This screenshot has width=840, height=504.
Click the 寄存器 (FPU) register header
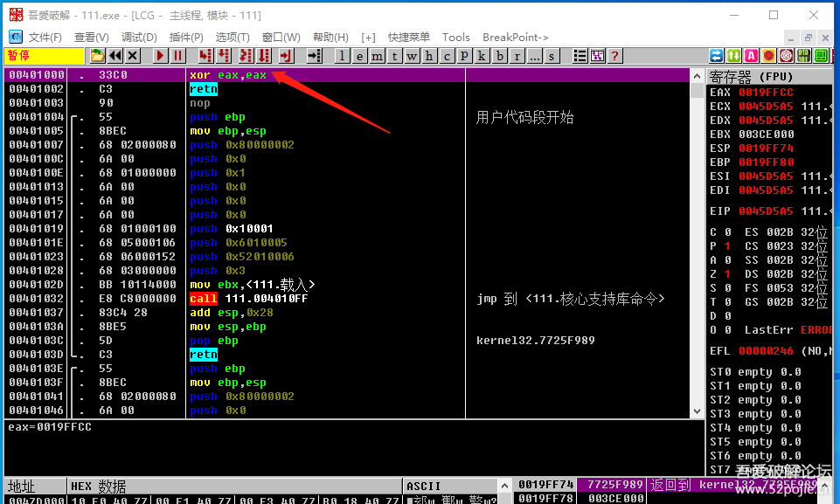[751, 76]
